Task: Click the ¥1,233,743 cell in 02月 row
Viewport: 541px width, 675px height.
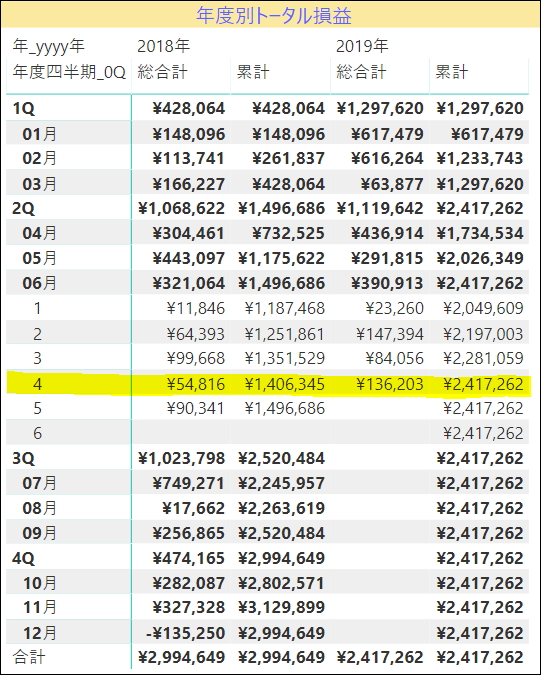Action: (480, 158)
